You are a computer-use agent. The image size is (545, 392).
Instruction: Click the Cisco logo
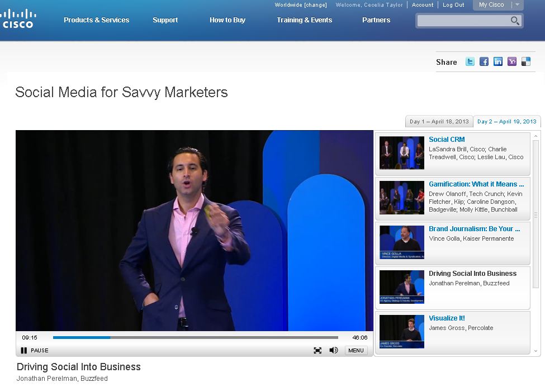point(17,19)
